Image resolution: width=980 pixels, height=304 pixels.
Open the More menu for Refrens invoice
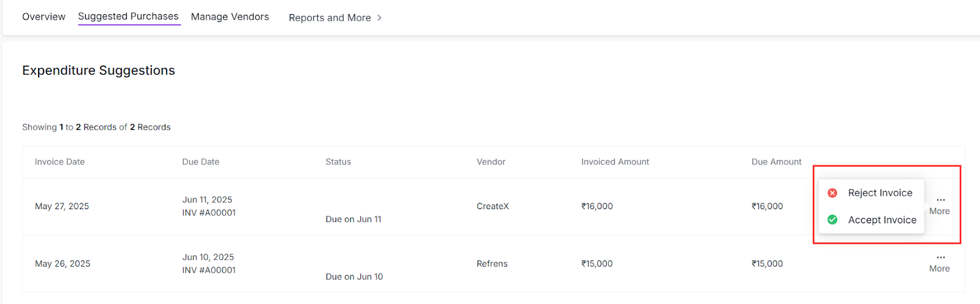(x=940, y=263)
